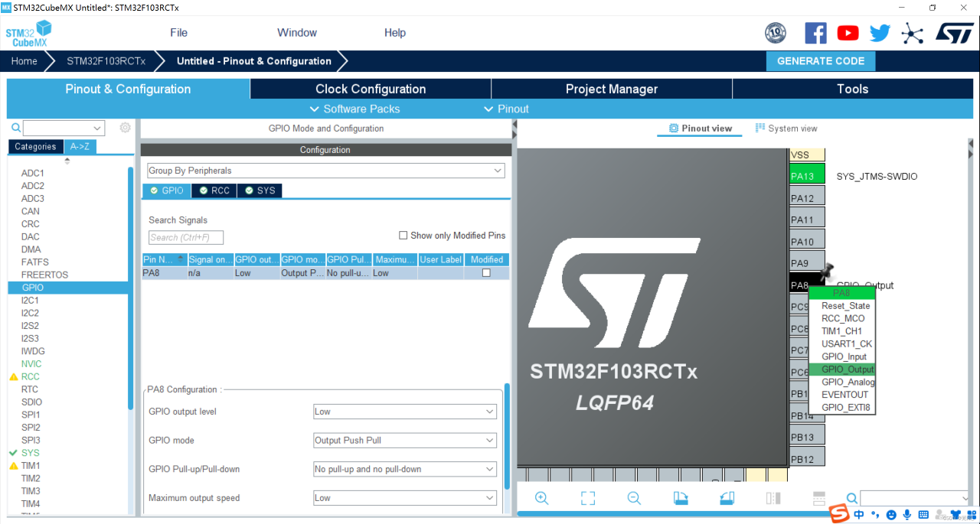The image size is (980, 524).
Task: Click the IME emoji face icon
Action: point(892,515)
